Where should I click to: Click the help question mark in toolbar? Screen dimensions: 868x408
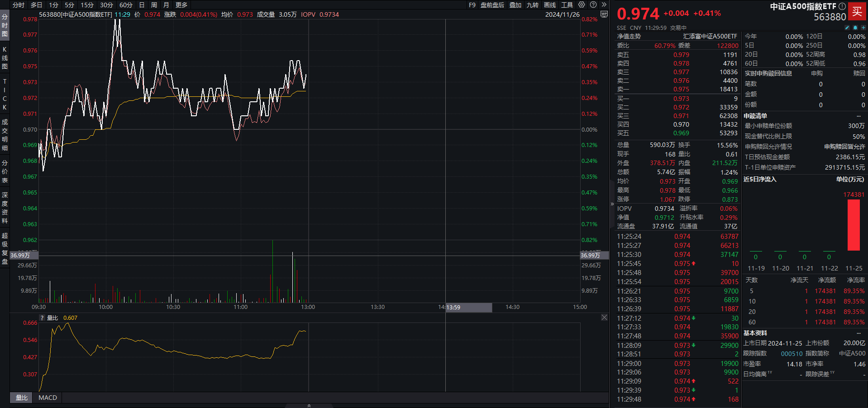pyautogui.click(x=593, y=5)
